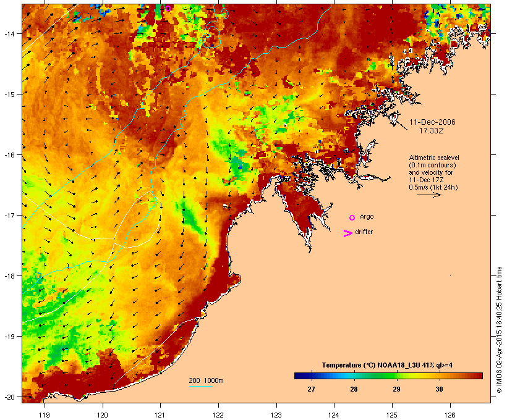
Task: Click the 'and velocity for' text line
Action: point(431,172)
